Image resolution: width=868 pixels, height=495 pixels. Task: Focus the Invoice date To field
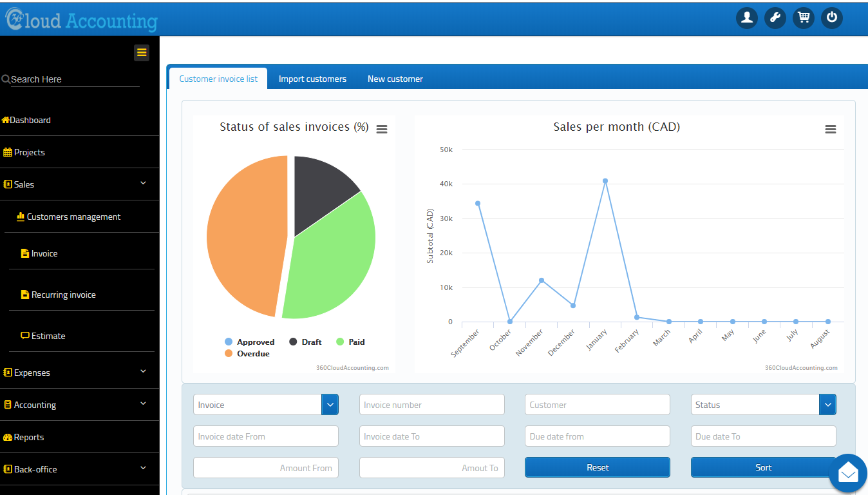pyautogui.click(x=432, y=436)
